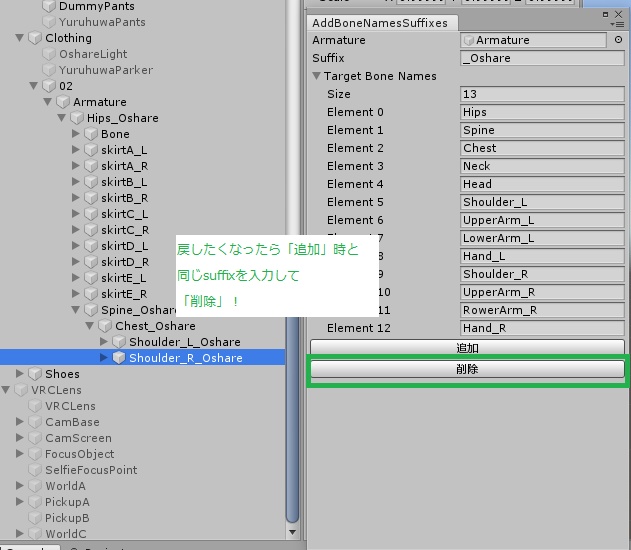Collapse the Target Bone Names foldout
Screen dimensions: 631x550
[317, 76]
